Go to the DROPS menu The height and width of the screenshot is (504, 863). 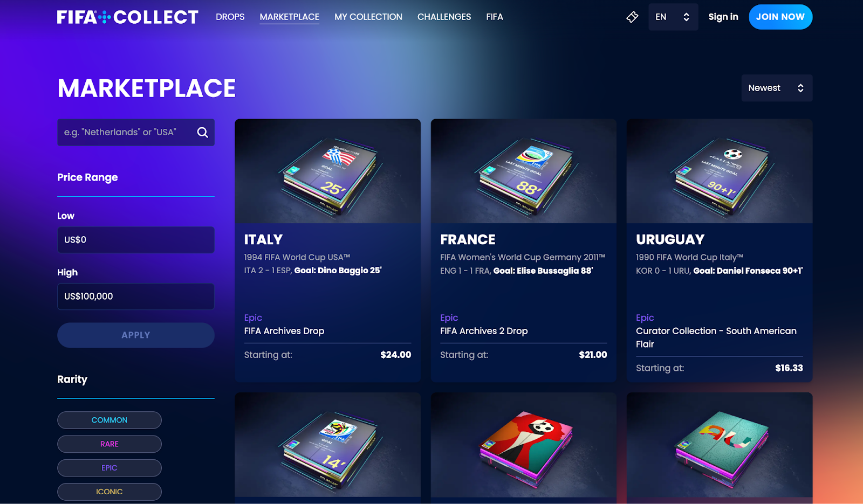click(230, 17)
